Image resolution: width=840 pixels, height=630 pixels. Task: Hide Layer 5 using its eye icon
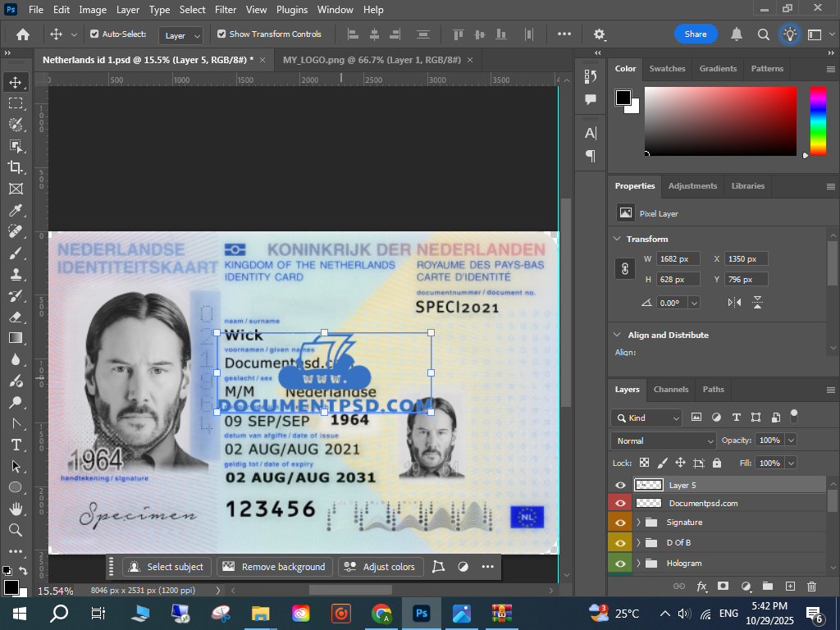[620, 485]
